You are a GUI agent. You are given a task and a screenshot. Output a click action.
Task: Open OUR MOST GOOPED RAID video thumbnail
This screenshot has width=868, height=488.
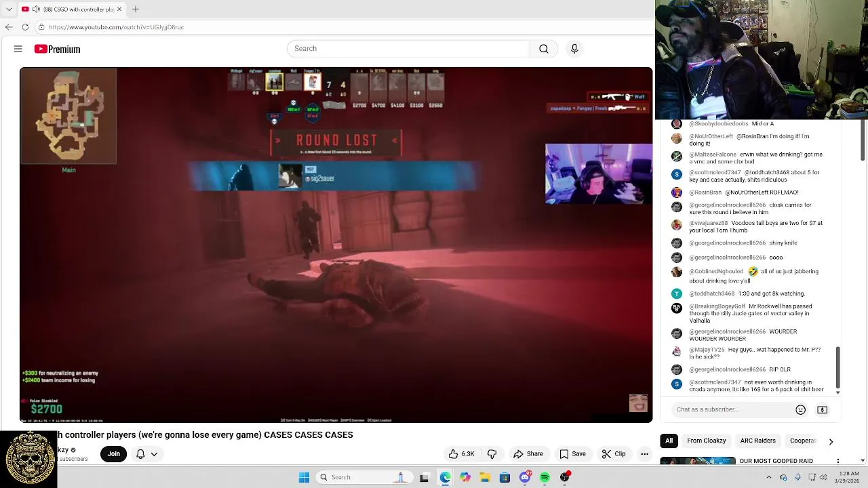[698, 461]
